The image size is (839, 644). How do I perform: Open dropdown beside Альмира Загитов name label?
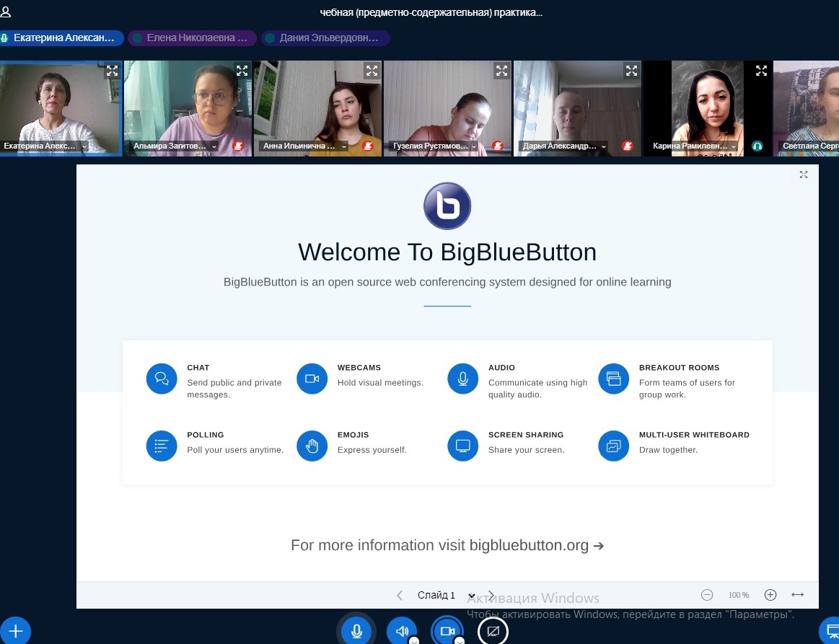(214, 146)
